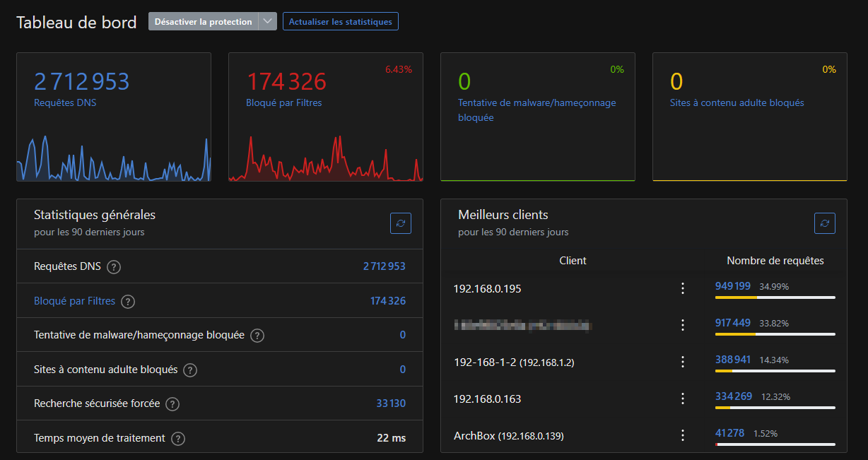Refresh the Statistiques générales panel
This screenshot has height=460, width=868.
tap(401, 223)
